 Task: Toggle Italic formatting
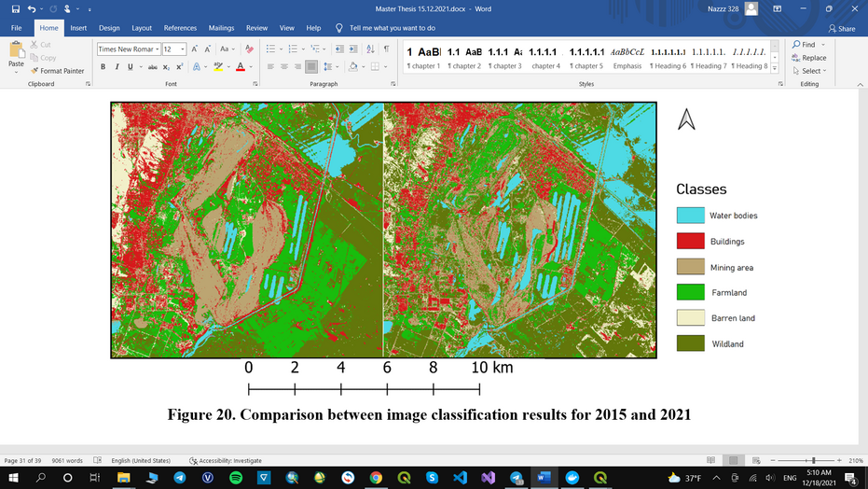117,67
